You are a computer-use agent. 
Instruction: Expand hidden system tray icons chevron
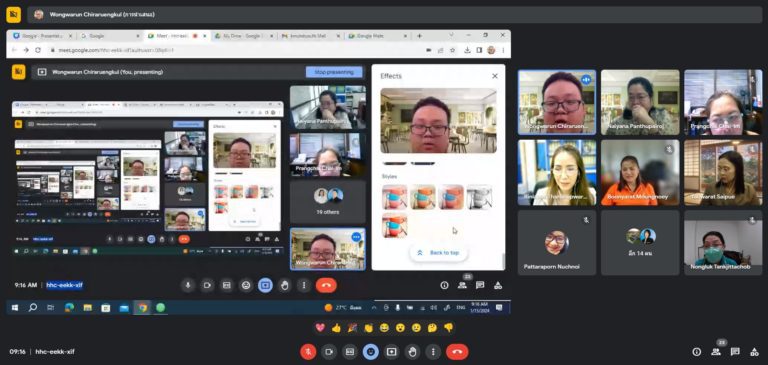[374, 307]
